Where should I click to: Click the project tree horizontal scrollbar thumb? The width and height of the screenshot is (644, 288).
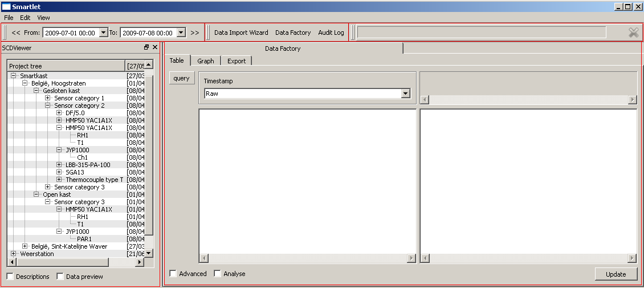[x=62, y=262]
